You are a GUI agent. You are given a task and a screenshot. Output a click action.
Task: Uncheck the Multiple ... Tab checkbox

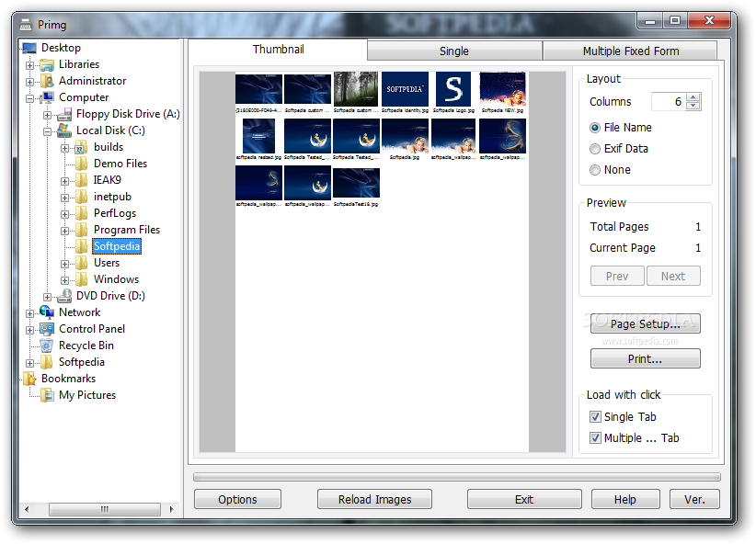pos(595,438)
